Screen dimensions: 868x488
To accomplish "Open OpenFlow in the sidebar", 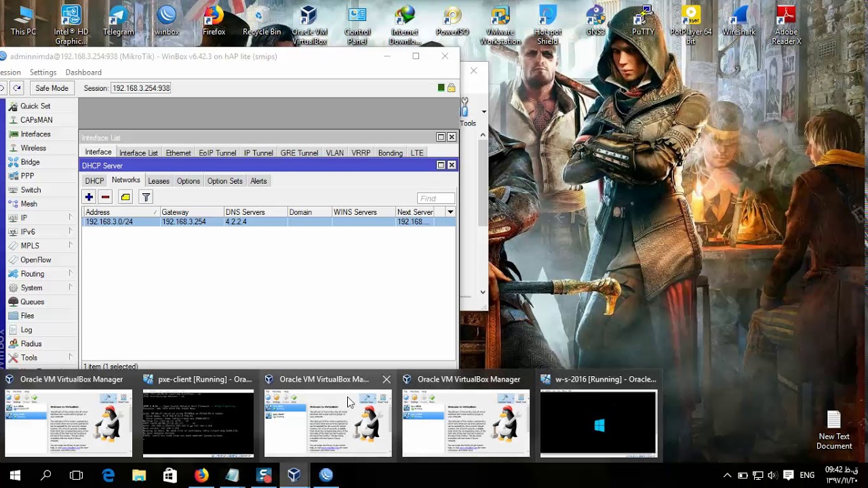I will click(35, 260).
